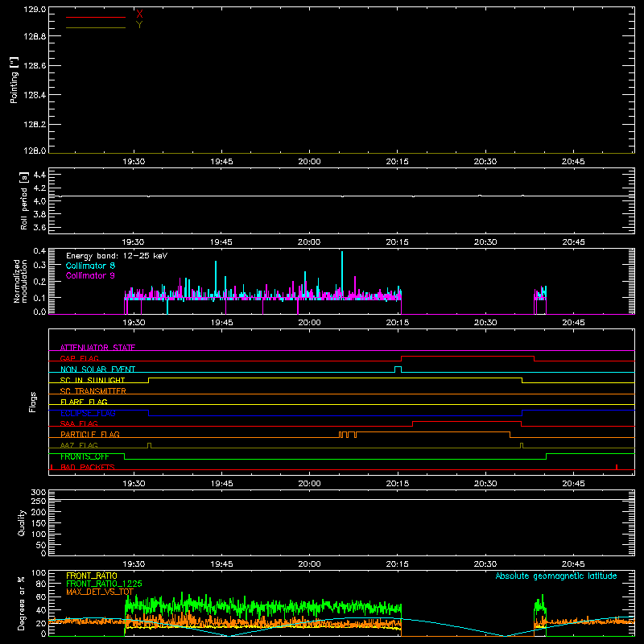Click the '250' tick on Quality axis

38,501
